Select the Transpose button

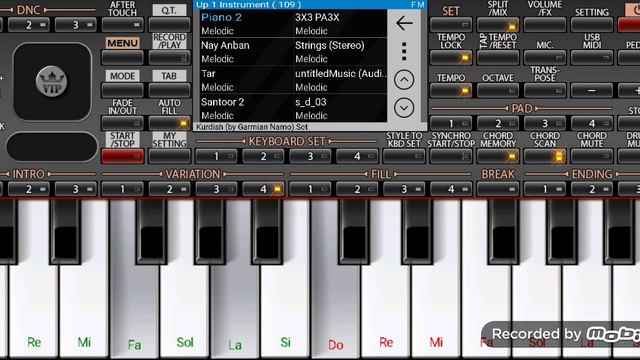[545, 90]
